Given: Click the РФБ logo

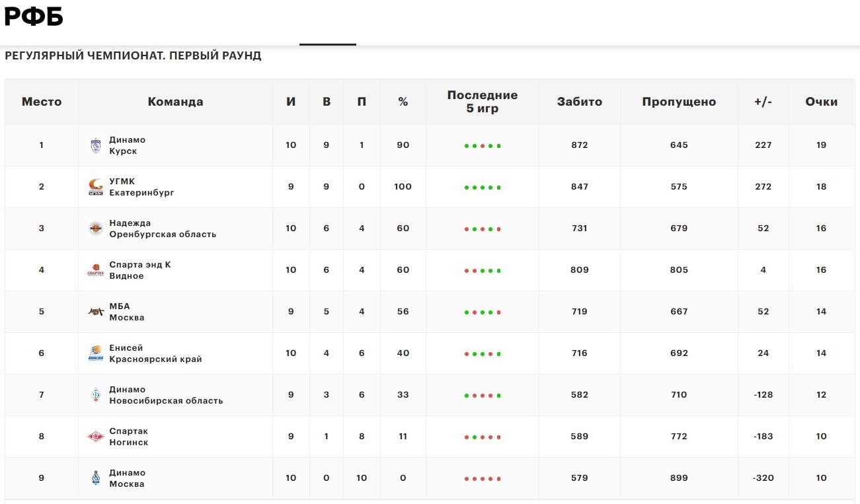Looking at the screenshot, I should coord(34,17).
